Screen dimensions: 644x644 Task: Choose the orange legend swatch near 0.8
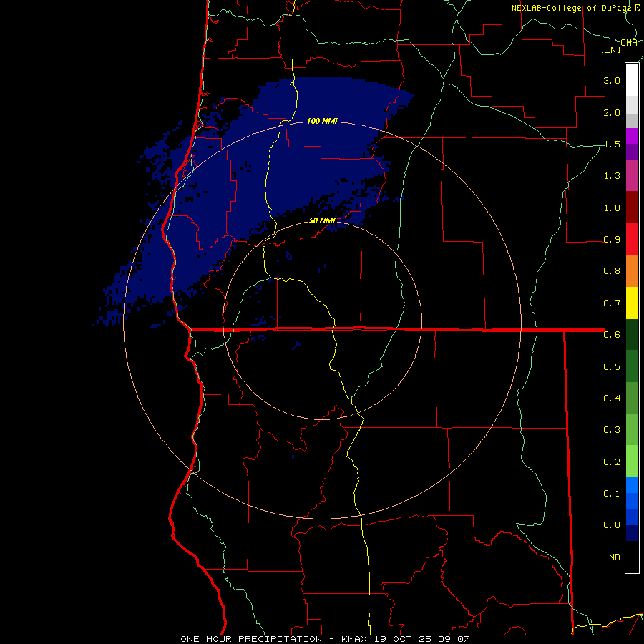[x=632, y=270]
